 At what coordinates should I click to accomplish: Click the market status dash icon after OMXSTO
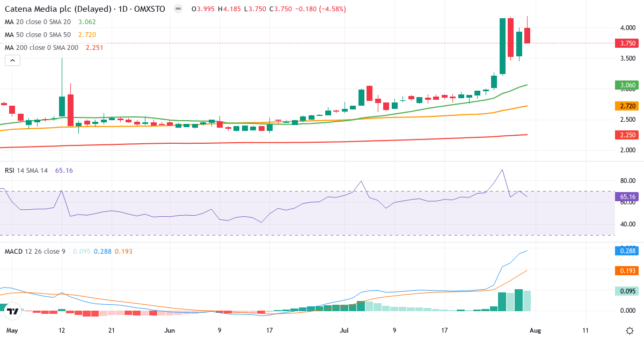[x=178, y=9]
